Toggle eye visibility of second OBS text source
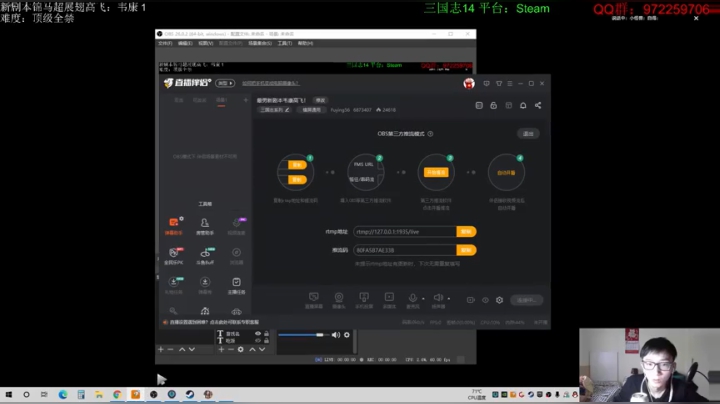Screen dimensions: 720x404 pyautogui.click(x=258, y=341)
